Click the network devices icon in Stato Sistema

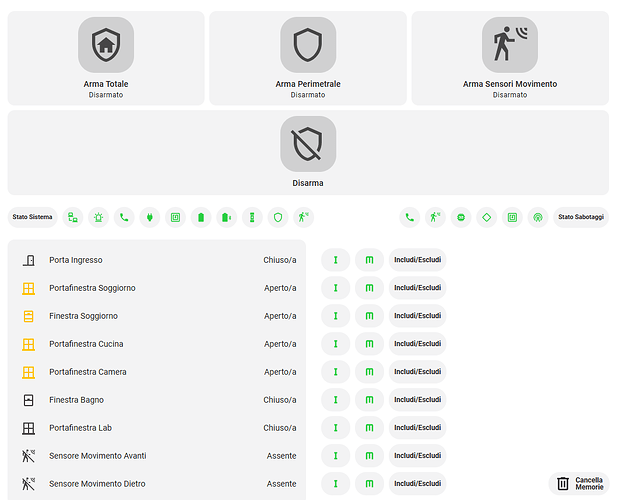click(x=73, y=217)
